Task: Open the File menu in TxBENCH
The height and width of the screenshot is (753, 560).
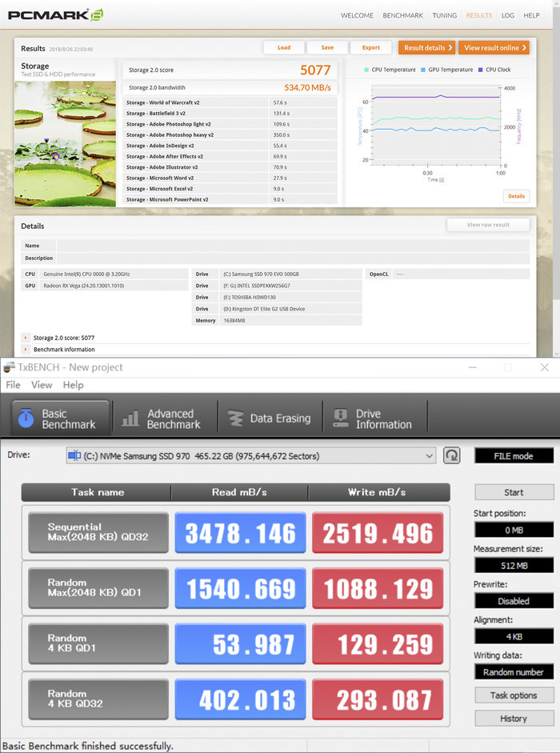Action: pos(14,385)
